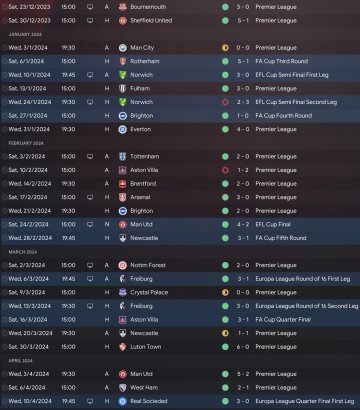This screenshot has height=410, width=360.
Task: Open the Sheffield United team link
Action: point(151,20)
